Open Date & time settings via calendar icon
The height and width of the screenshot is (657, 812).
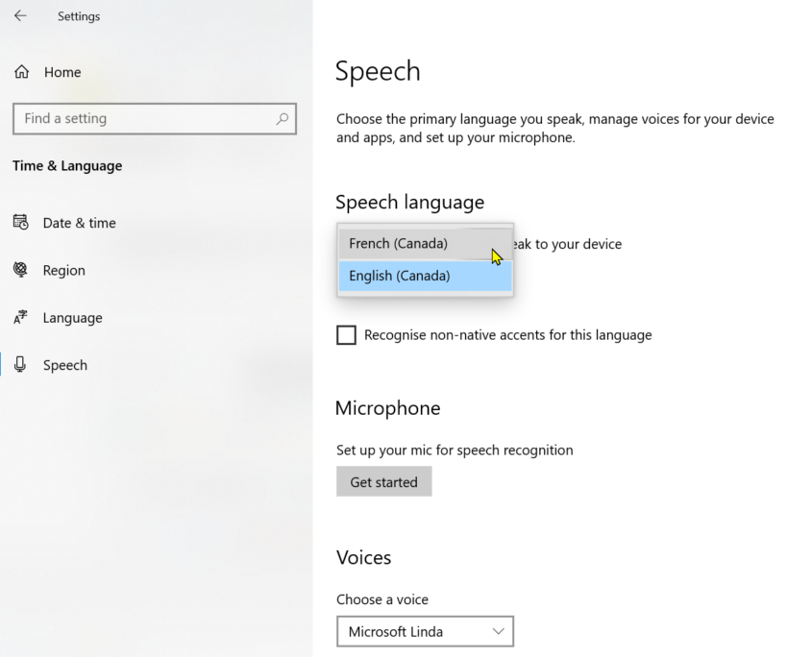coord(20,222)
